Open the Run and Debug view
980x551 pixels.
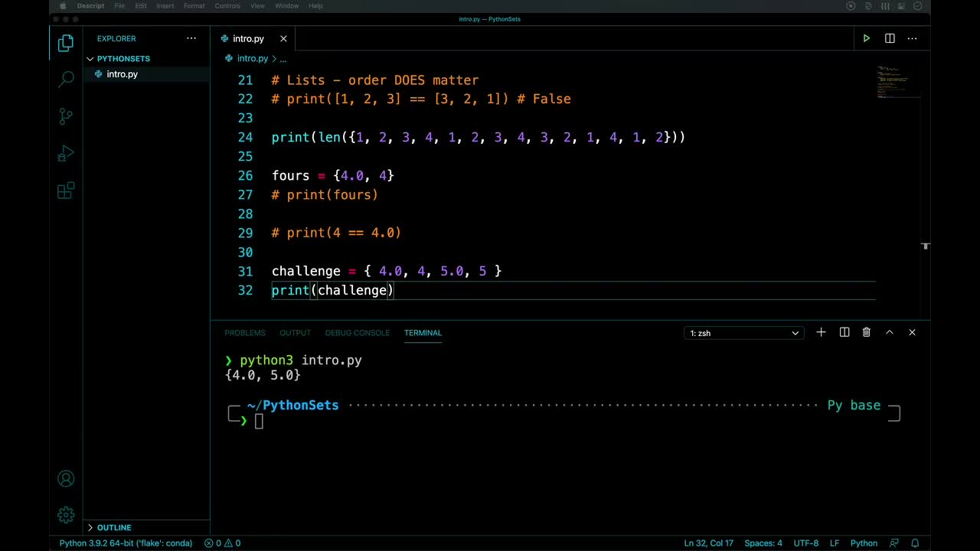[66, 153]
